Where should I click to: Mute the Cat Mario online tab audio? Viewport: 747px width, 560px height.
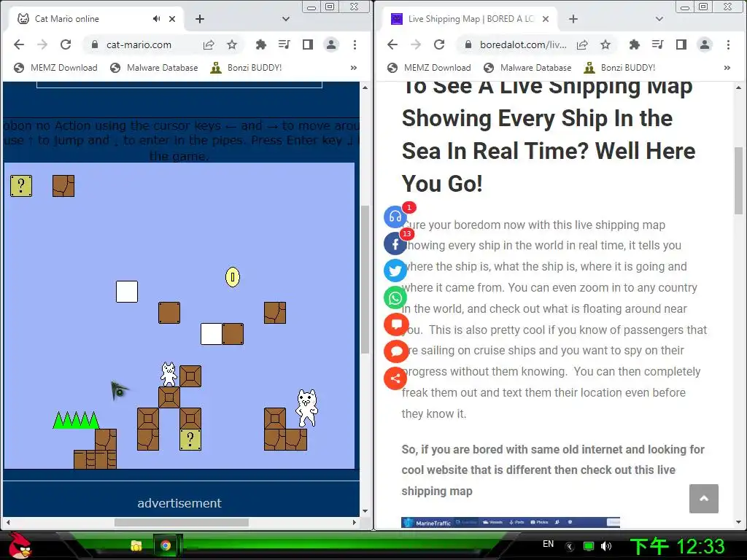[x=156, y=19]
